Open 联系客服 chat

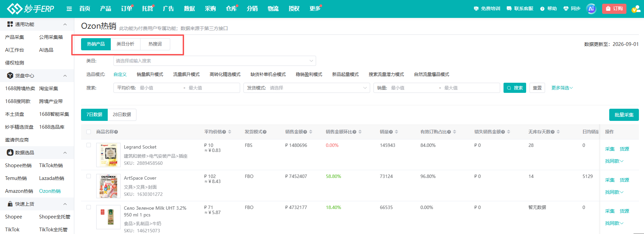pyautogui.click(x=520, y=8)
